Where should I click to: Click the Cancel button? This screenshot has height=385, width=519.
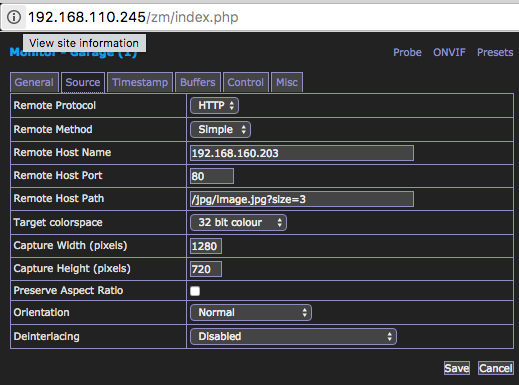point(495,368)
